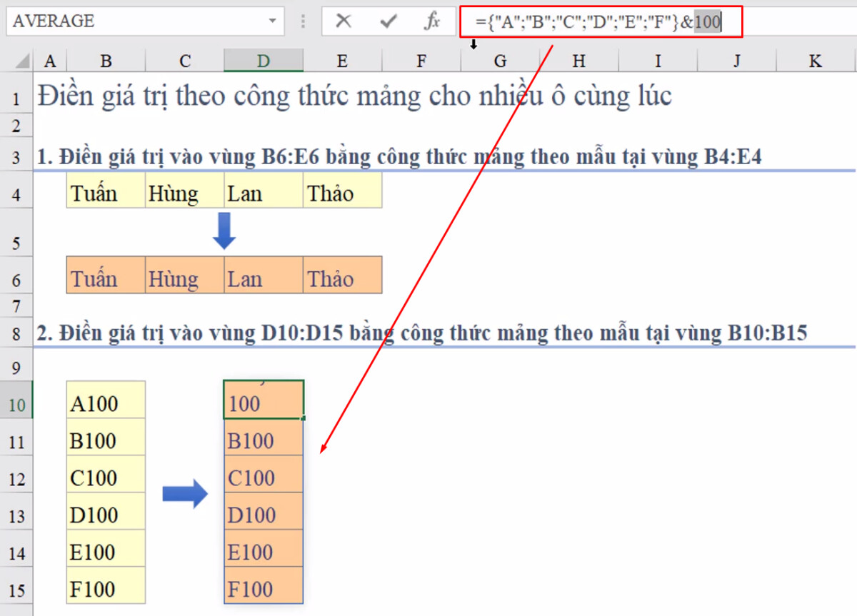Select column I header
The height and width of the screenshot is (616, 857).
tap(658, 61)
